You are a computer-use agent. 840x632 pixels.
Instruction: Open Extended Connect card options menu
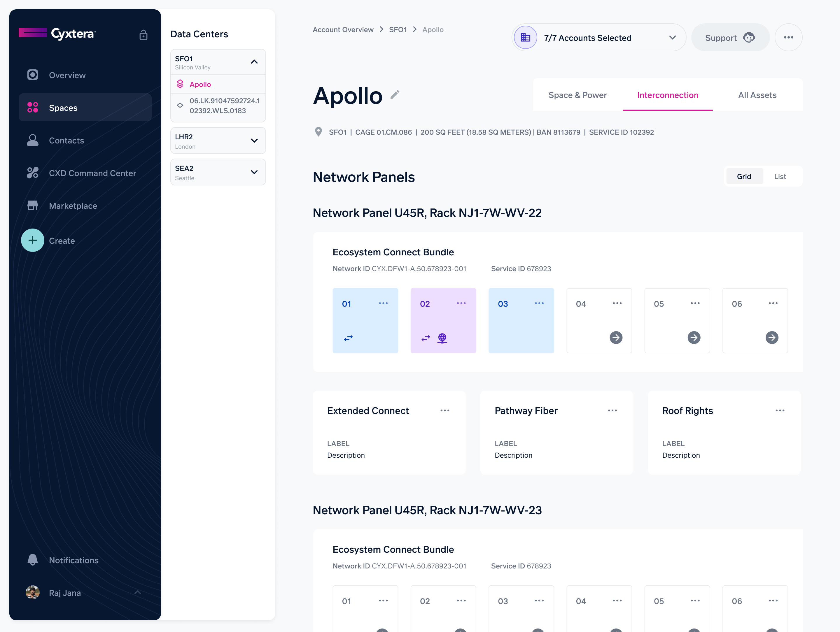[x=445, y=410]
